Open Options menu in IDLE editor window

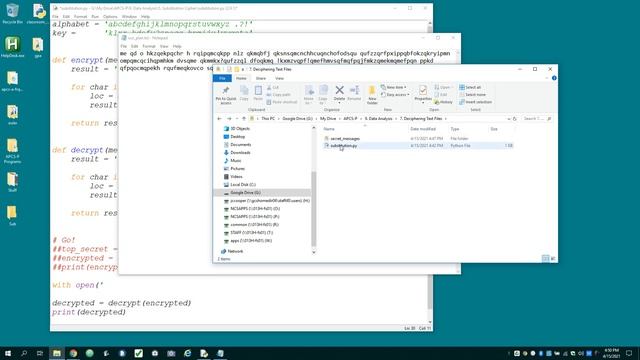pyautogui.click(x=110, y=17)
